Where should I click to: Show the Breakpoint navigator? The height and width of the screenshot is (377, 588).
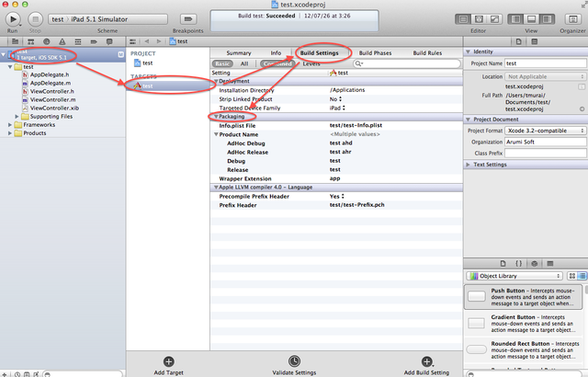(94, 41)
